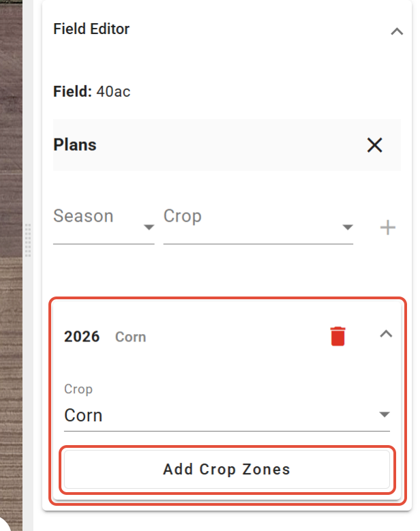The width and height of the screenshot is (420, 531).
Task: Click the Corn subtitle next to 2026
Action: click(130, 337)
